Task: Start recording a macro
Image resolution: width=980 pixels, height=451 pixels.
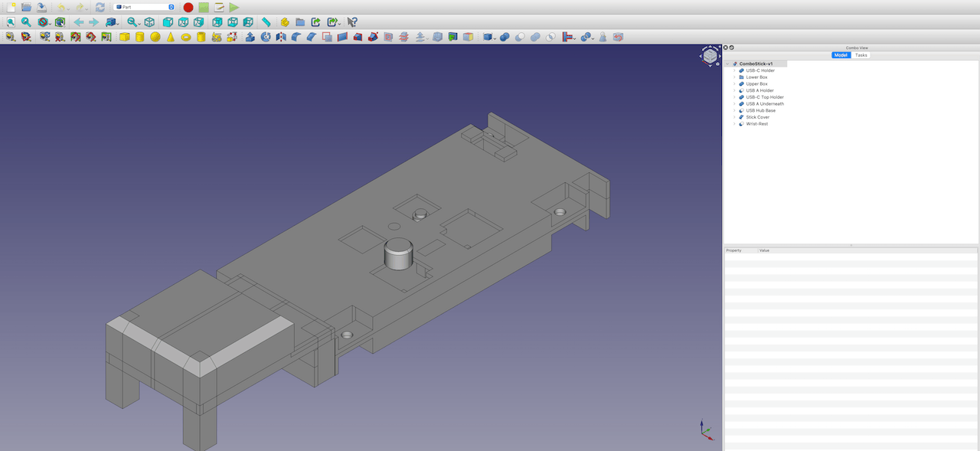Action: point(188,7)
